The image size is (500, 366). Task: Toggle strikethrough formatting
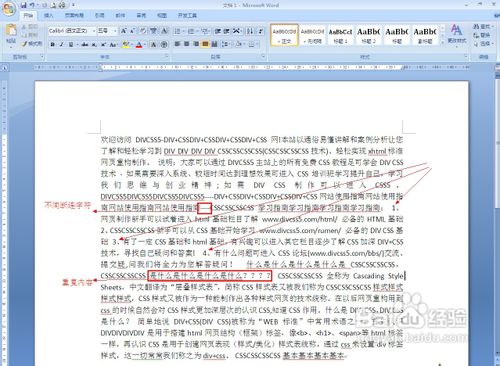point(85,44)
